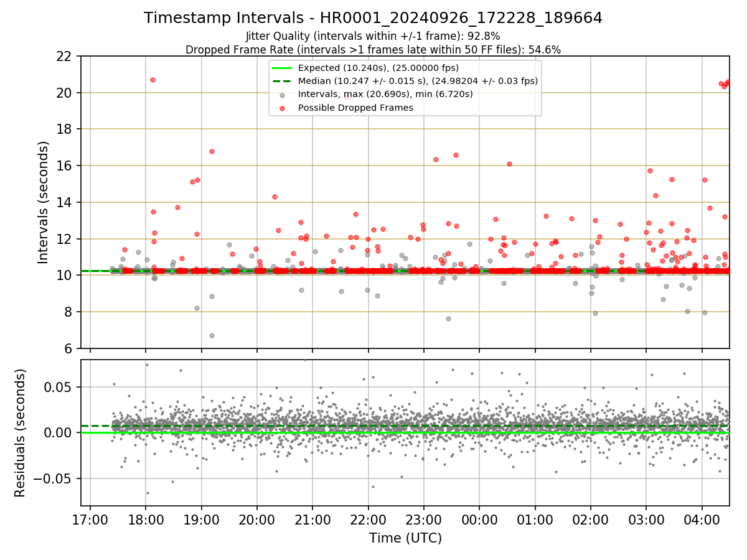Click the plot title 'Timestamp Intervals - HR0001_20240926_172228_189664'
This screenshot has width=747, height=560.
373,18
